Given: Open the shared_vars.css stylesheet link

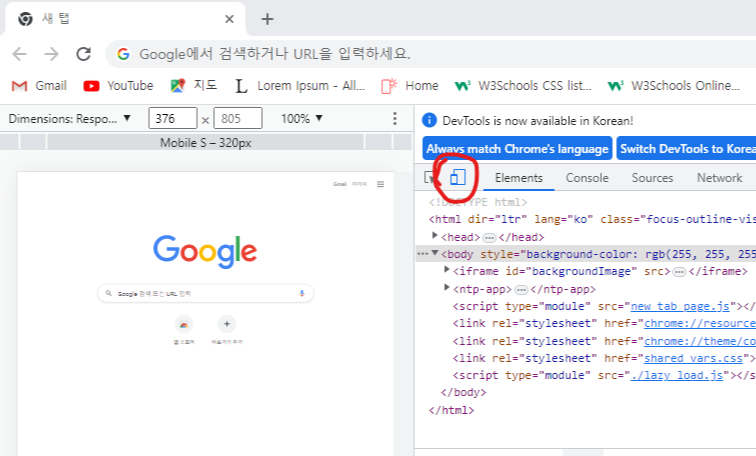Looking at the screenshot, I should 693,359.
